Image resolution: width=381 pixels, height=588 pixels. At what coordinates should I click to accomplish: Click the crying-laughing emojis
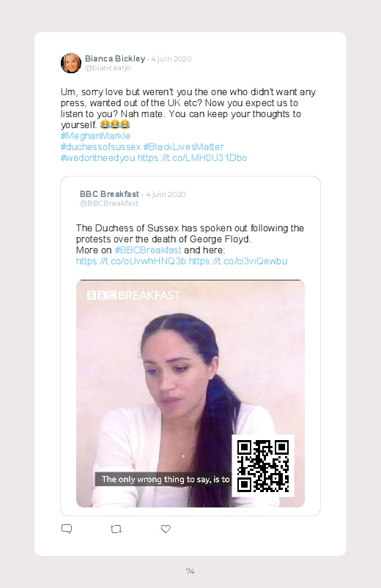point(115,124)
